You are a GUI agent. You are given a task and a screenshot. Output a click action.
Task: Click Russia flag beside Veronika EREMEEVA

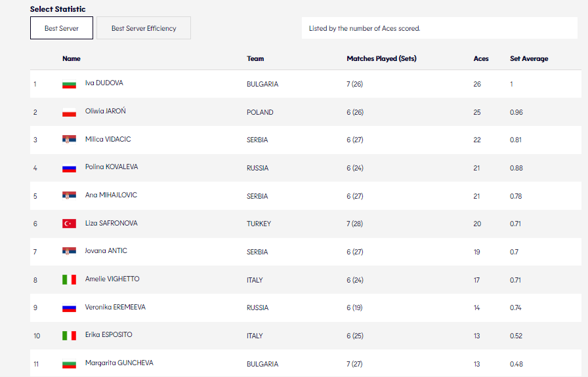click(x=69, y=308)
